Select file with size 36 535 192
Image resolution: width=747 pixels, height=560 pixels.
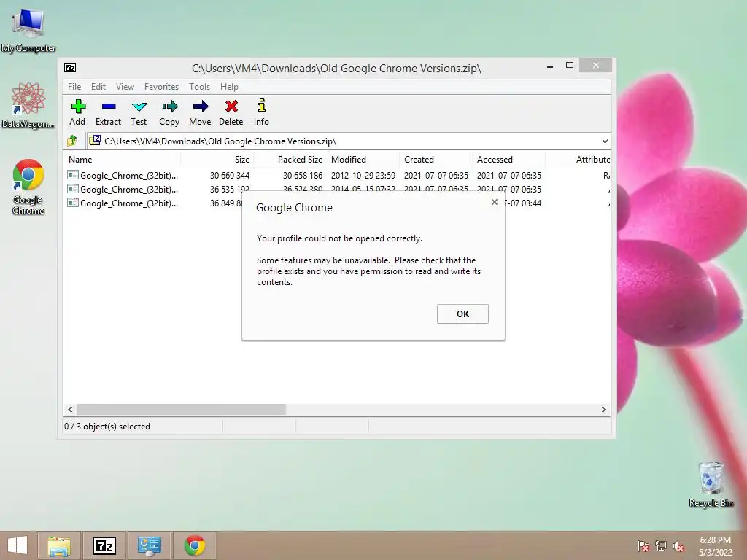click(x=337, y=189)
